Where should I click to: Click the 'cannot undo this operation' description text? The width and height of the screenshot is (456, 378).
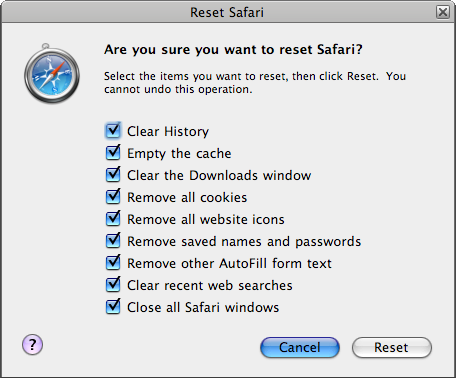tap(178, 89)
